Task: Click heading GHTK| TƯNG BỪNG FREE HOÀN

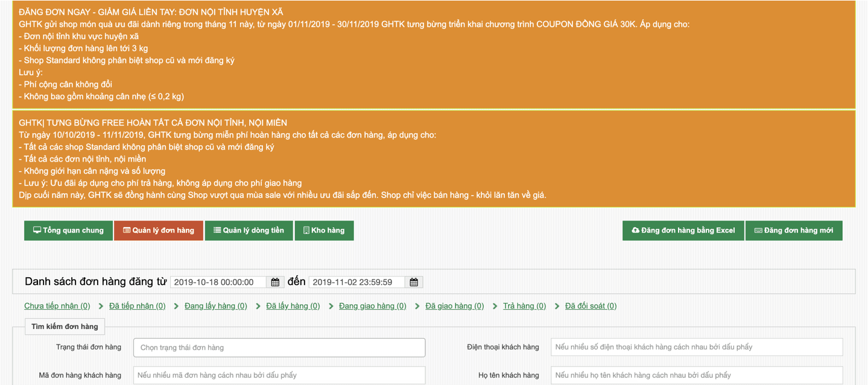Action: pyautogui.click(x=153, y=123)
